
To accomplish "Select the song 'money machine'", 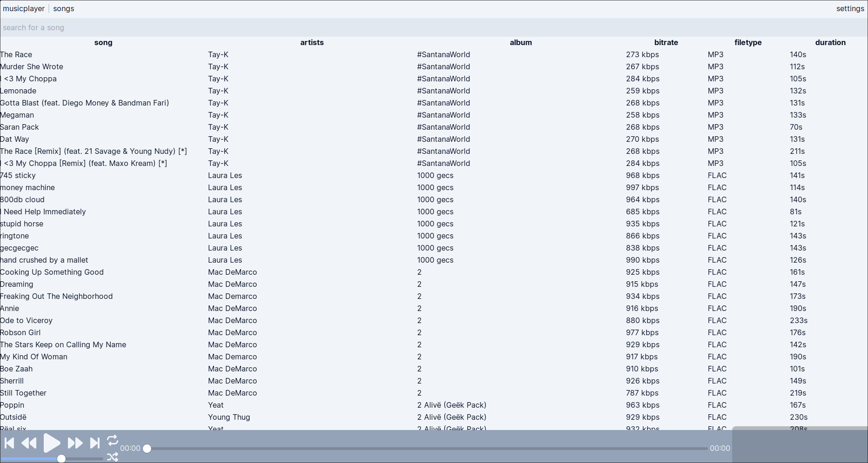I will [27, 187].
